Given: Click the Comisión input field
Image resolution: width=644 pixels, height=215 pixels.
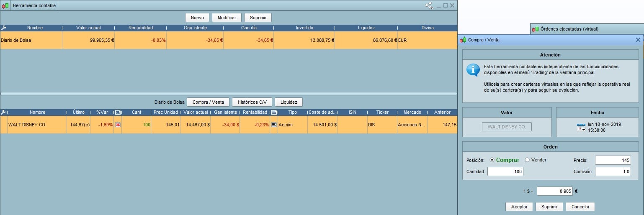Looking at the screenshot, I should tap(613, 171).
